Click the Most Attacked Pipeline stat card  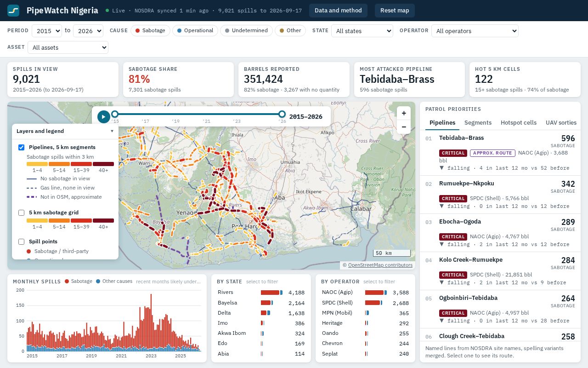409,80
